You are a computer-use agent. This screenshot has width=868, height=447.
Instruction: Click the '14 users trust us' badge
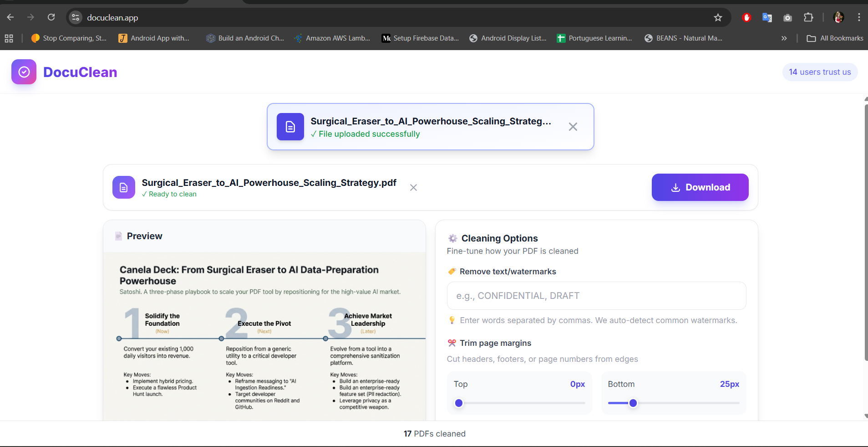820,72
